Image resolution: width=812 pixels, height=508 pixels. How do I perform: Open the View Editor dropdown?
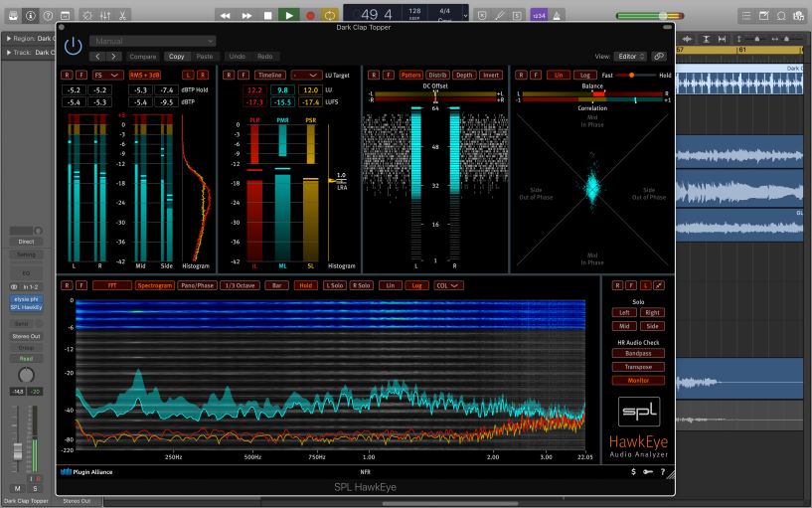631,57
